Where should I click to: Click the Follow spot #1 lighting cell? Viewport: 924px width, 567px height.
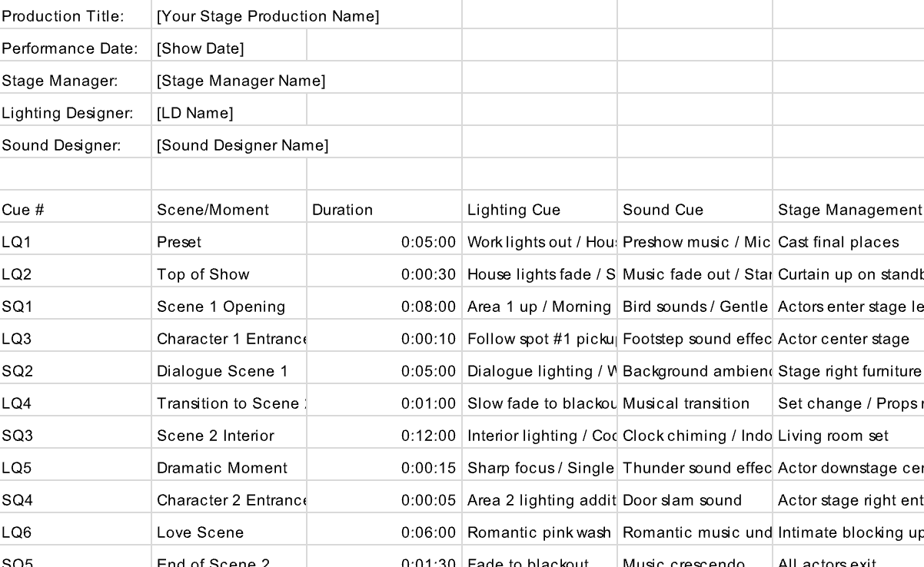[x=540, y=339]
